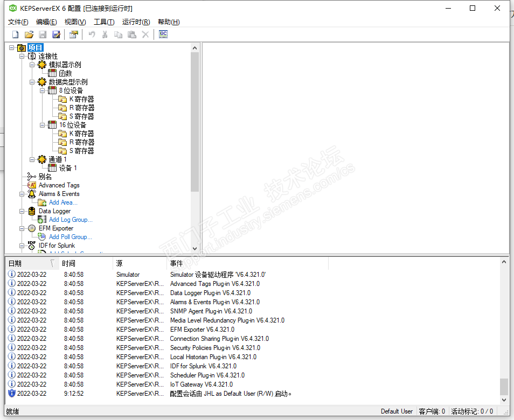Click the 16 位设备 device icon
514x420 pixels.
point(52,125)
